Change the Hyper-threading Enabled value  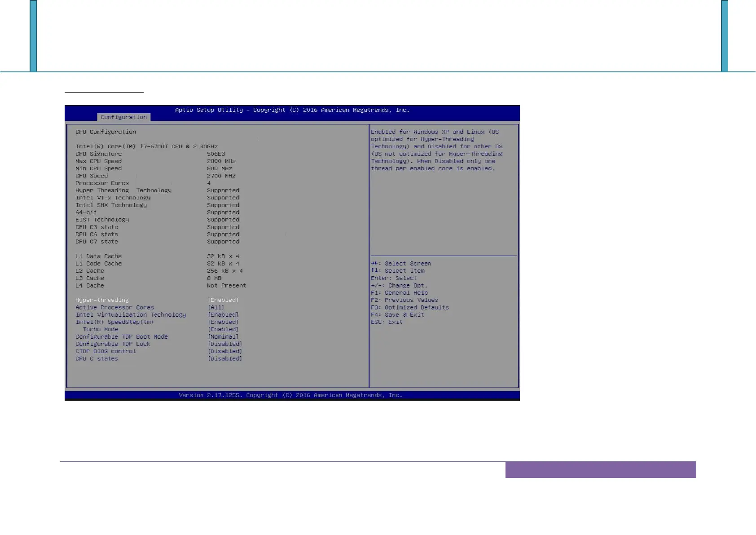point(223,300)
